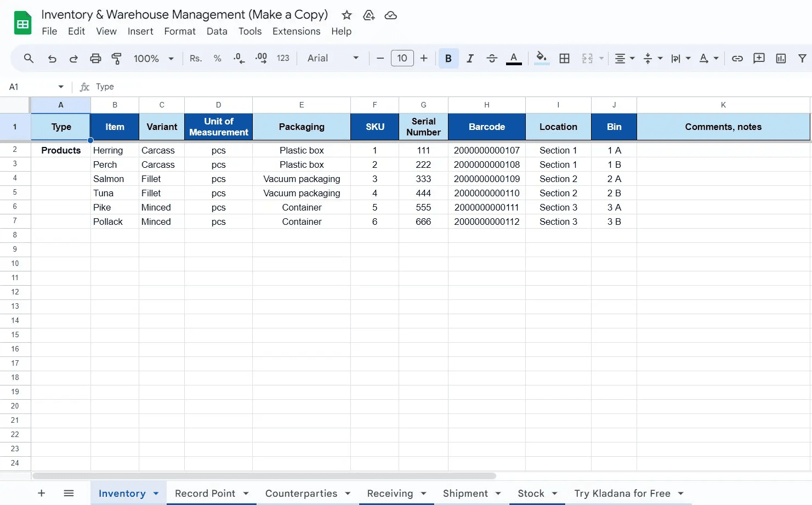This screenshot has height=505, width=812.
Task: Toggle Strikethrough formatting button
Action: coord(492,58)
